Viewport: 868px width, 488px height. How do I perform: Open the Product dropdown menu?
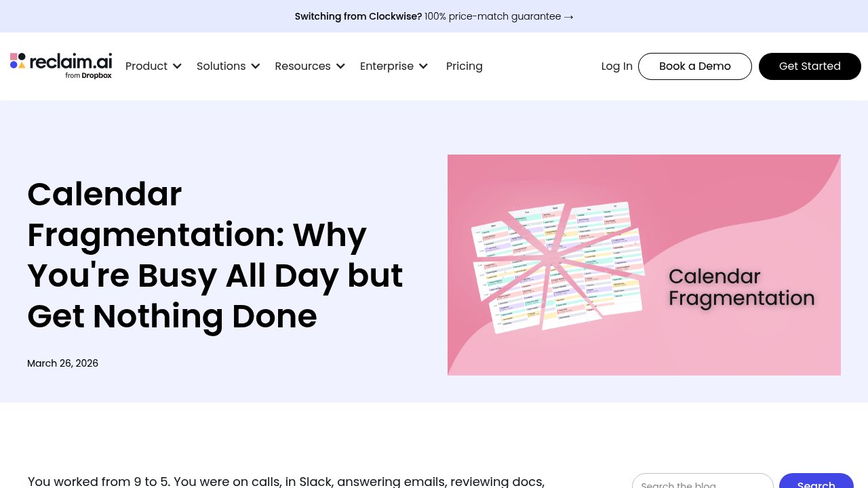point(153,66)
